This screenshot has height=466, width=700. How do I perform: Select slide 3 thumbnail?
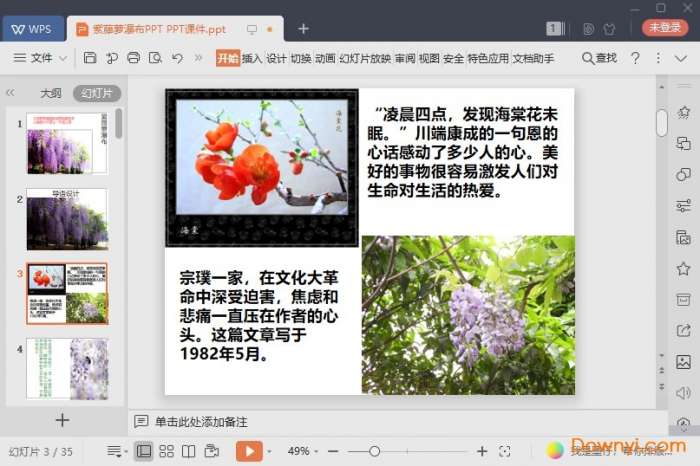click(67, 294)
